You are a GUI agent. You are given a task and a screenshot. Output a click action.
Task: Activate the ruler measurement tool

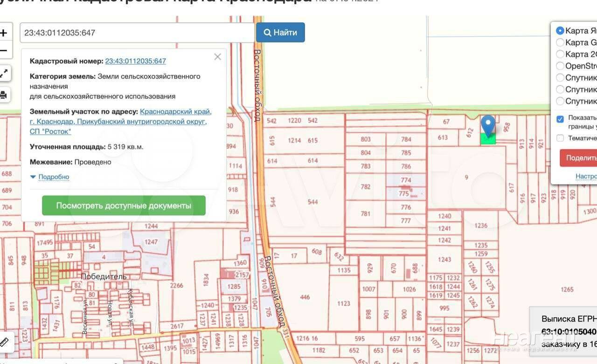5,343
